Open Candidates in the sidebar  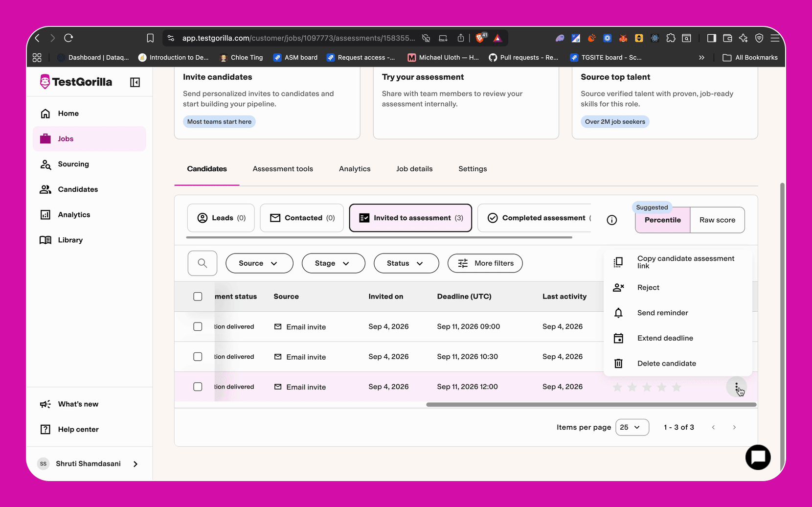pyautogui.click(x=90, y=189)
